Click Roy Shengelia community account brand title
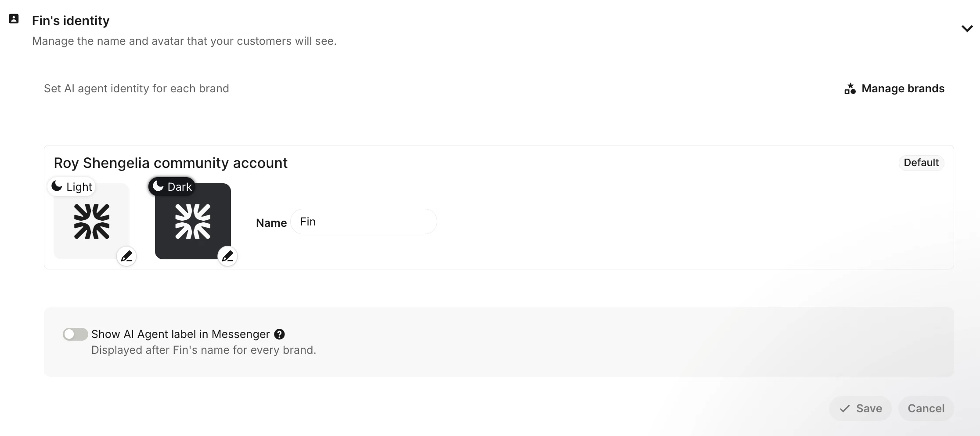980x436 pixels. pyautogui.click(x=170, y=163)
